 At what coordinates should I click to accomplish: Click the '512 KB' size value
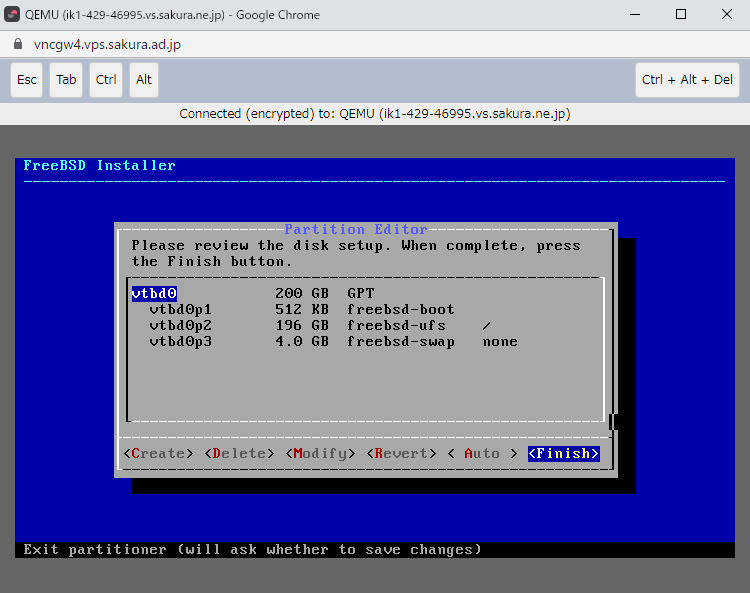pyautogui.click(x=302, y=309)
